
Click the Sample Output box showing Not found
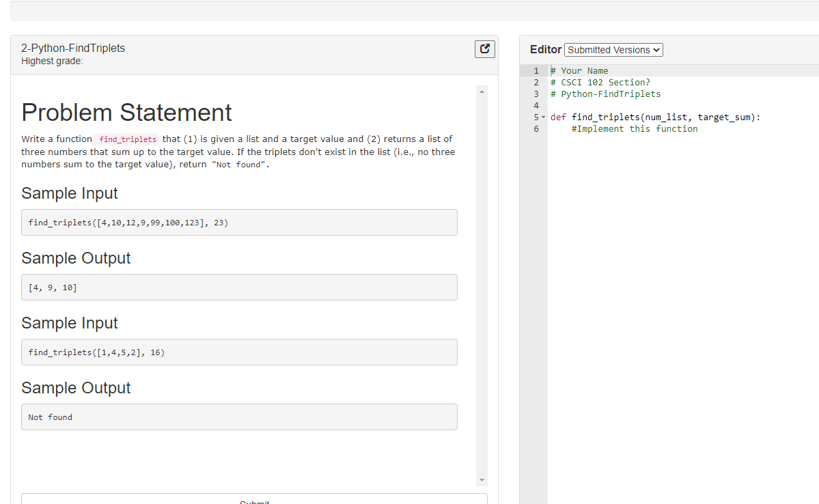[239, 417]
